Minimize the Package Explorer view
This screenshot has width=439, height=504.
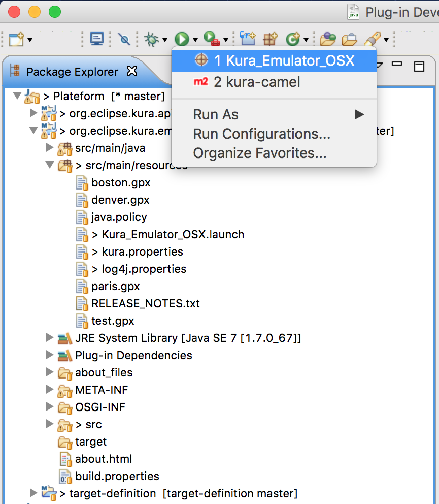pyautogui.click(x=397, y=65)
